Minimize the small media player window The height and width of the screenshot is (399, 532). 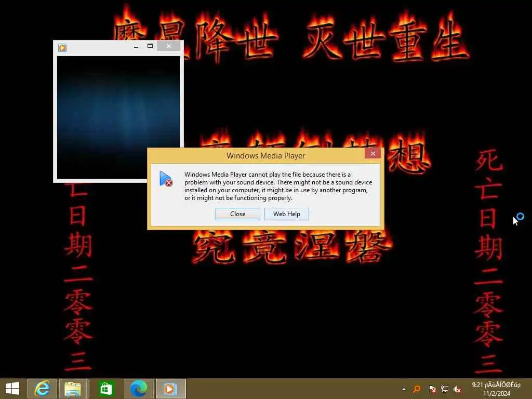pos(137,46)
